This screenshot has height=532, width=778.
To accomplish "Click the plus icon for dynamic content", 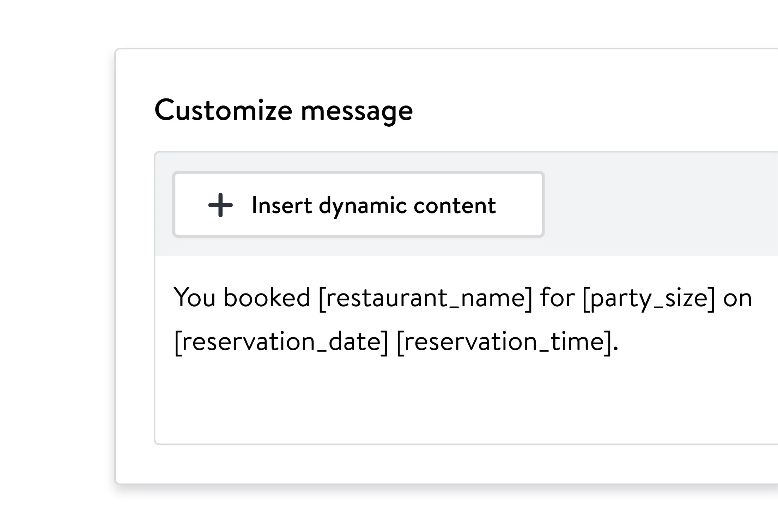I will click(x=220, y=205).
